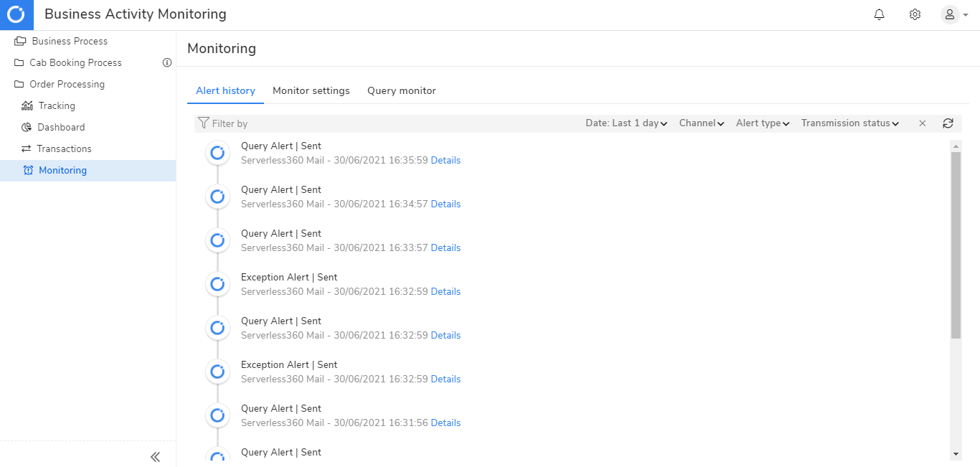980x467 pixels.
Task: Click the Cab Booking Process folder icon
Action: click(x=19, y=62)
